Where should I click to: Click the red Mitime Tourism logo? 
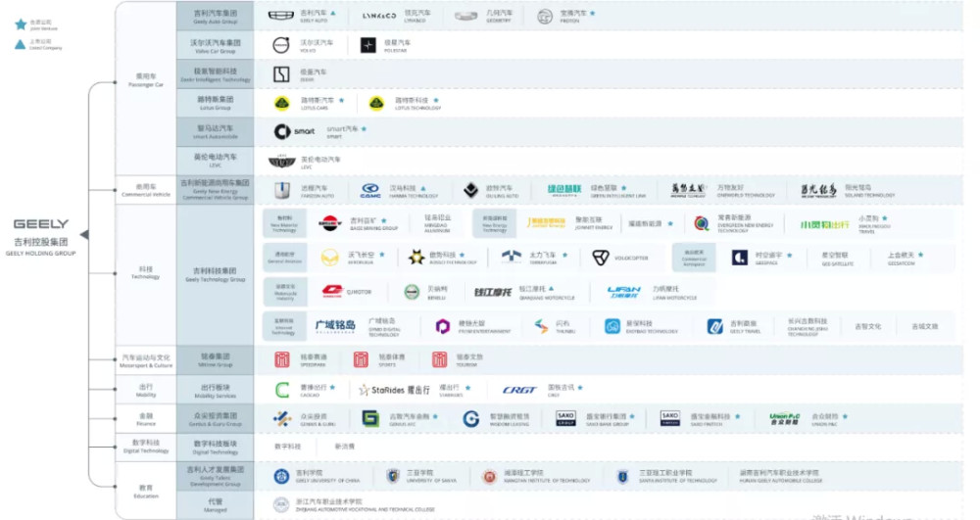click(439, 359)
